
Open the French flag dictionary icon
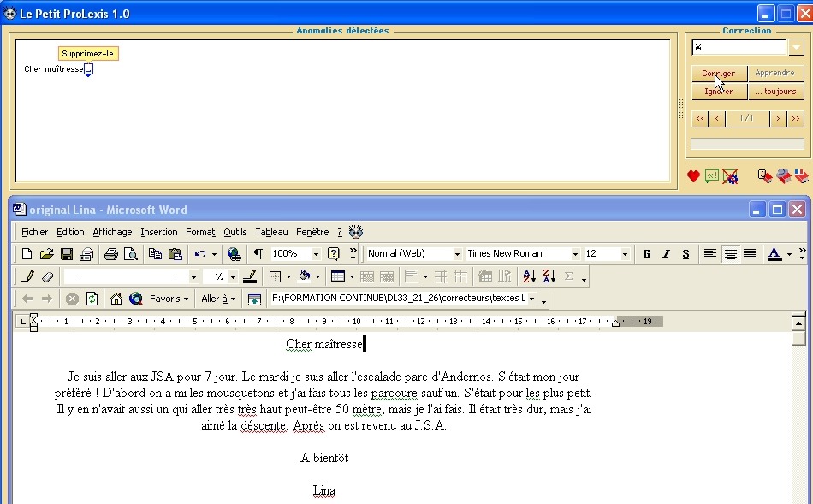[802, 176]
